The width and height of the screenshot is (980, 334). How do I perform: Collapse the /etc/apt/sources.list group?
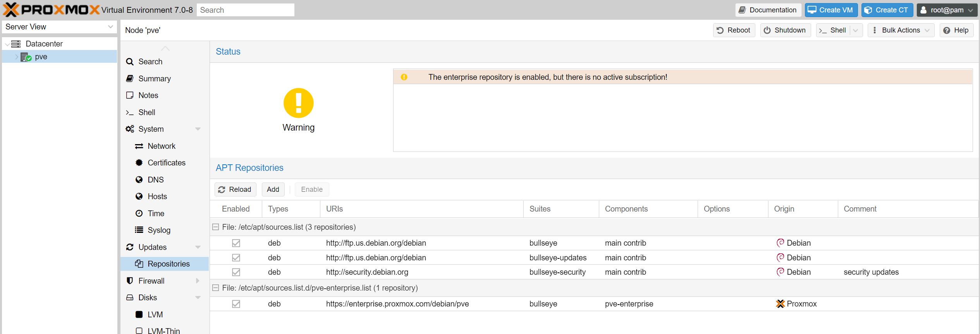tap(216, 227)
